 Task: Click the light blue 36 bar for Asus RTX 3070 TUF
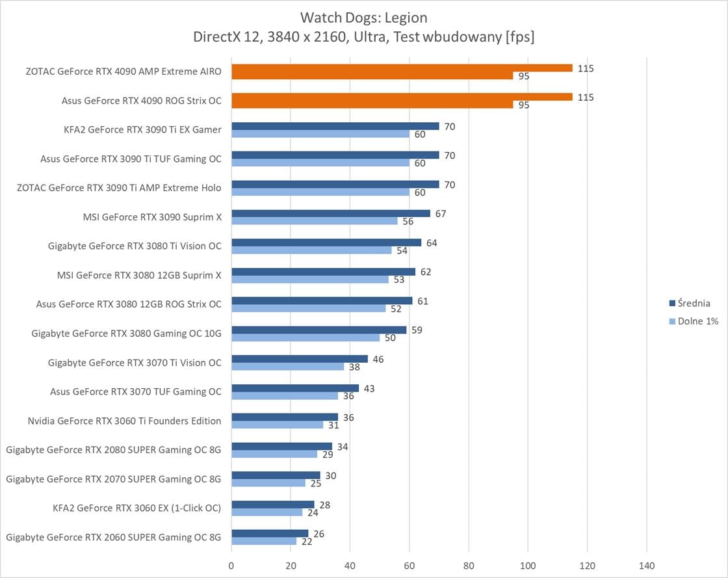tap(285, 395)
